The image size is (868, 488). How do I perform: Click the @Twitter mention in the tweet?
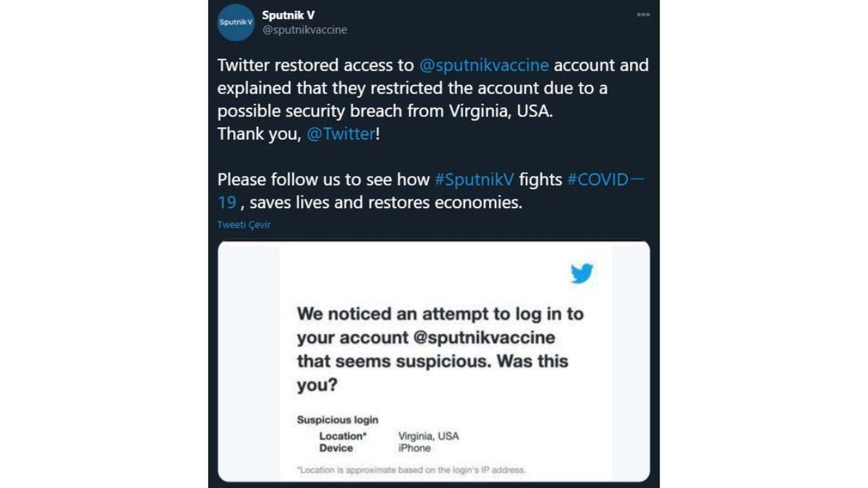pyautogui.click(x=341, y=134)
